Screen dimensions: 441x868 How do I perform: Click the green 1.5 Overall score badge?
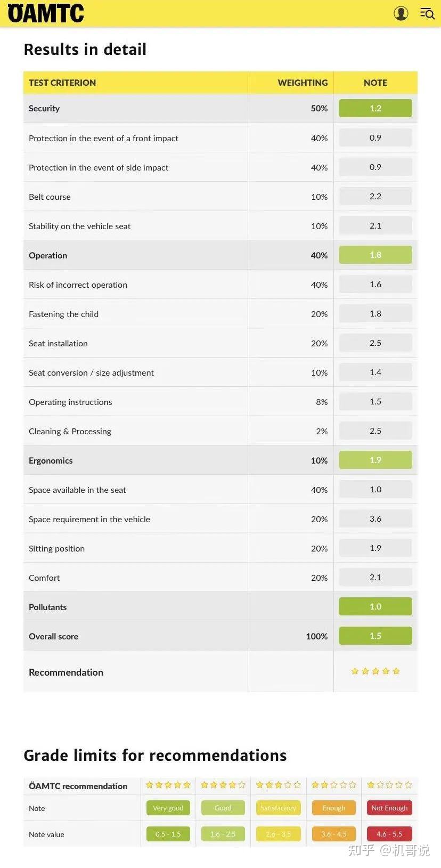375,636
